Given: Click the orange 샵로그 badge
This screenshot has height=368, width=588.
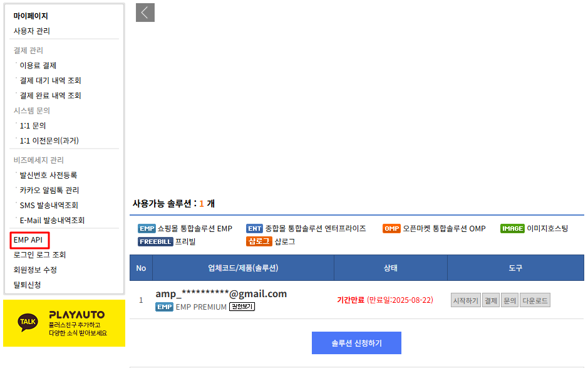Looking at the screenshot, I should coord(259,241).
